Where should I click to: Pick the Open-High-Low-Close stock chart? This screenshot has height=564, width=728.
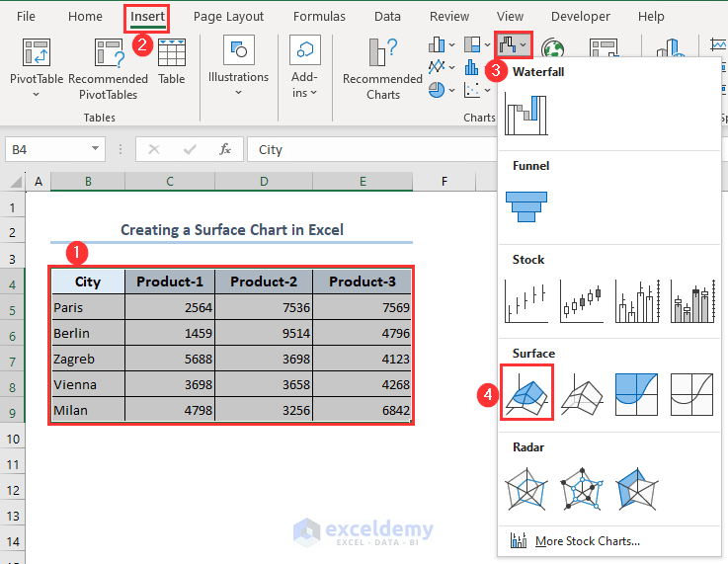pyautogui.click(x=581, y=301)
